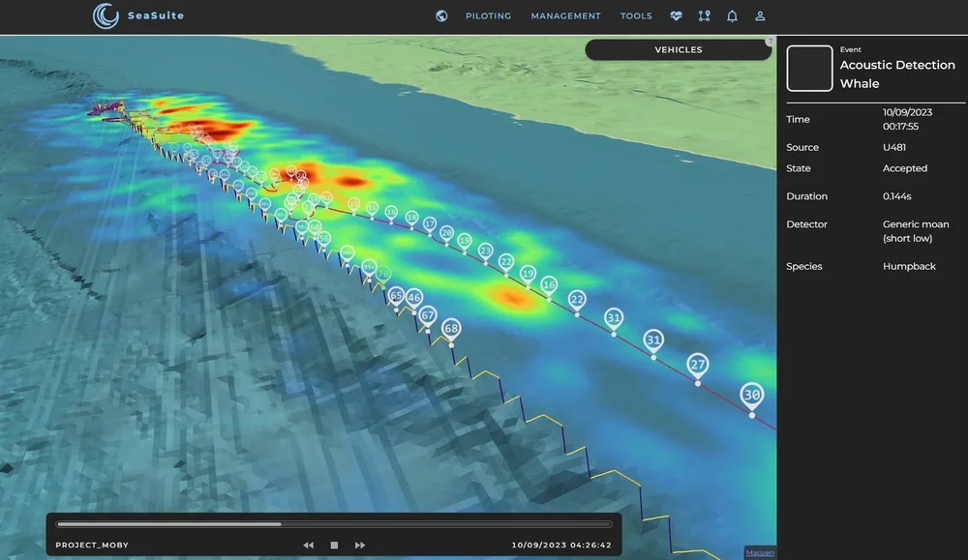Open the heart-pulse health status icon

click(676, 16)
